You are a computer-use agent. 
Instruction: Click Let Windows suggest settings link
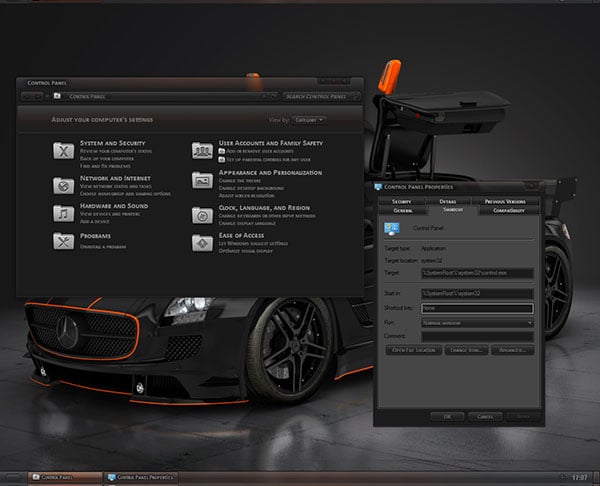tap(253, 243)
